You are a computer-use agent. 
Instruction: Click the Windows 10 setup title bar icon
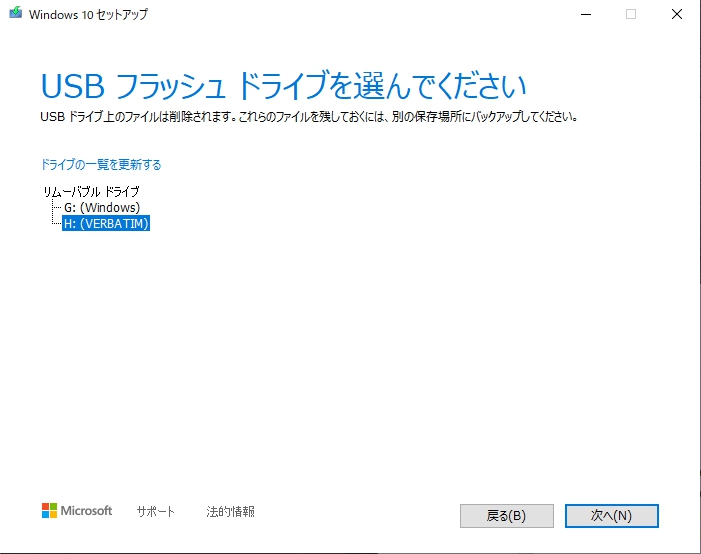[x=16, y=13]
